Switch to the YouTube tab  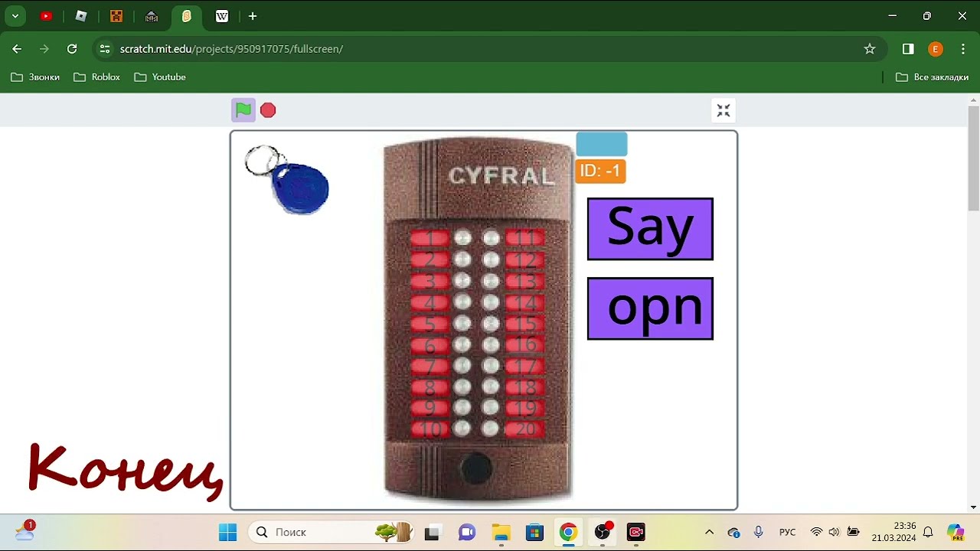coord(47,16)
